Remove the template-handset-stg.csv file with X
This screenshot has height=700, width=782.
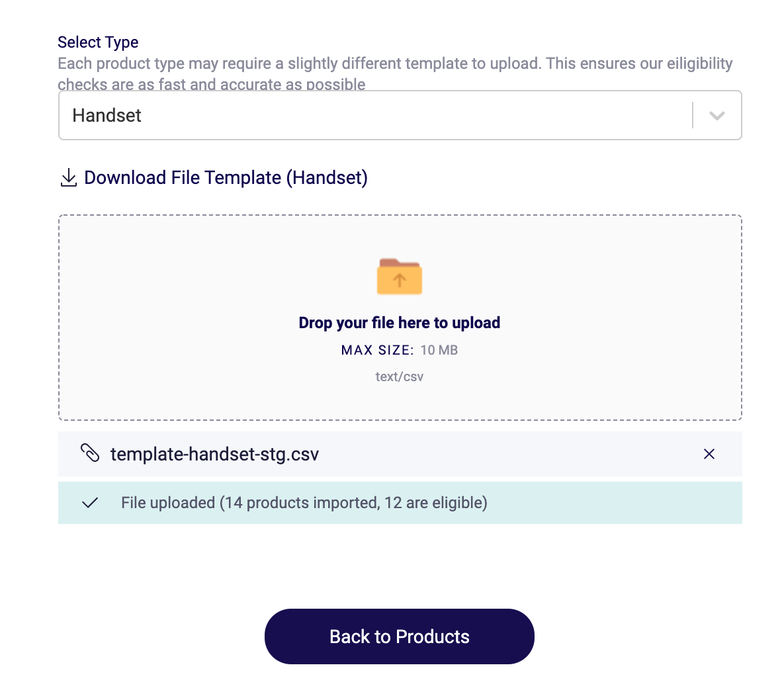(x=709, y=454)
